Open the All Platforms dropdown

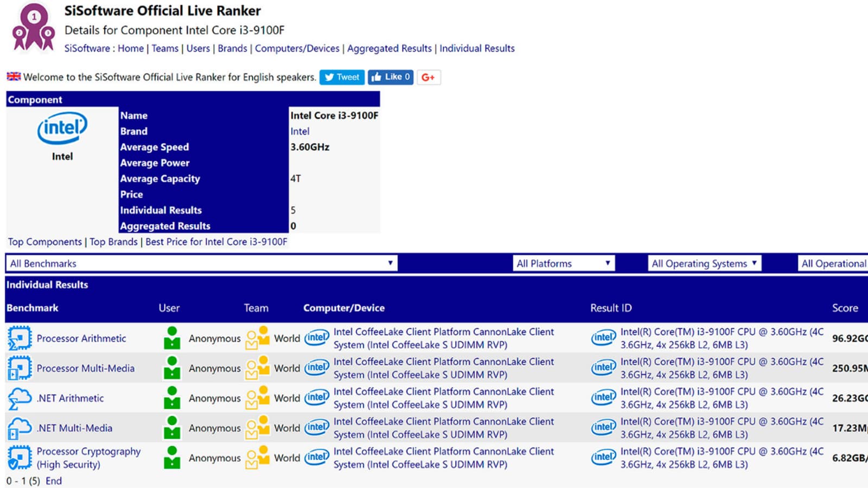564,264
